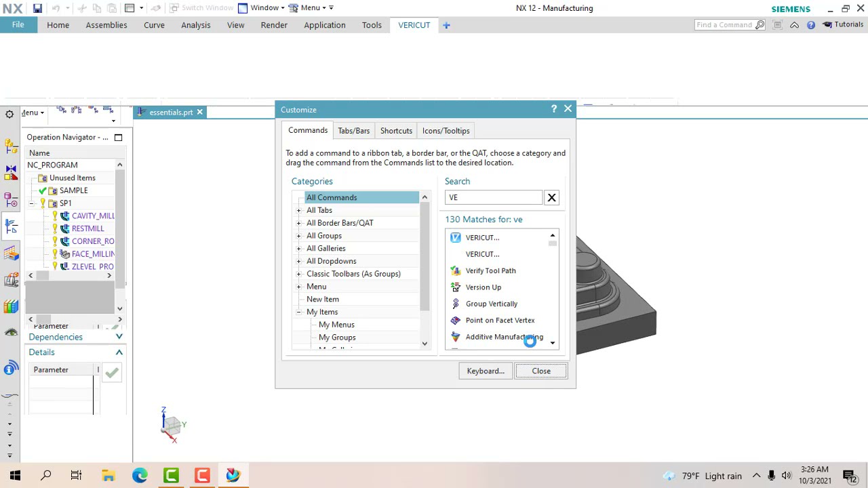
Task: Open the Microsoft Edge taskbar icon
Action: pos(140,476)
